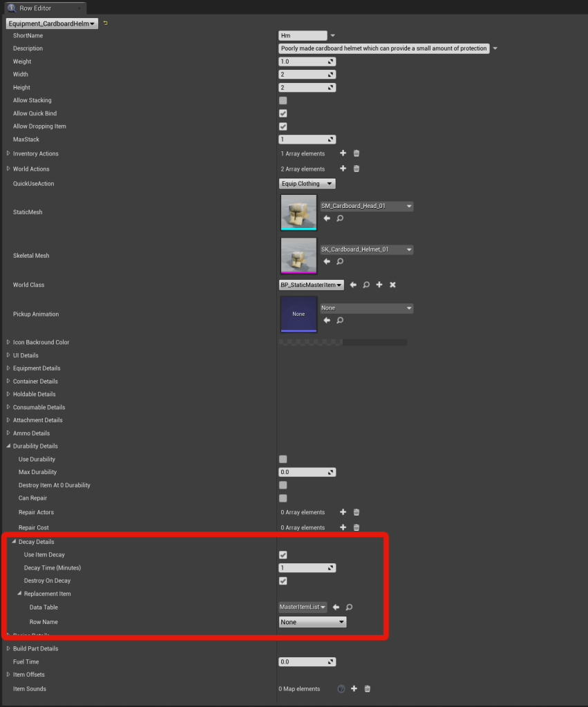Browse to Skeletal Mesh asset
The image size is (588, 707).
point(340,261)
